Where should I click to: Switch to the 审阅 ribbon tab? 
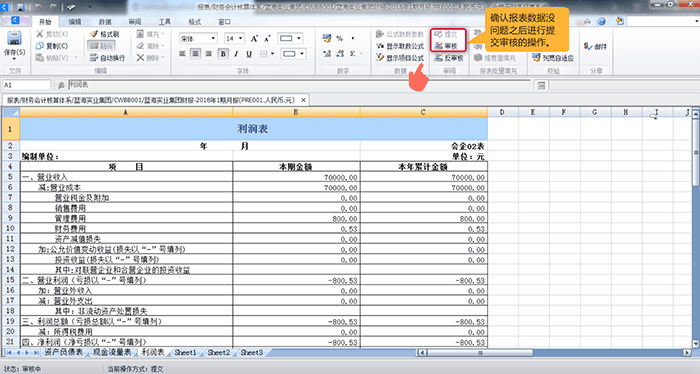click(x=135, y=21)
